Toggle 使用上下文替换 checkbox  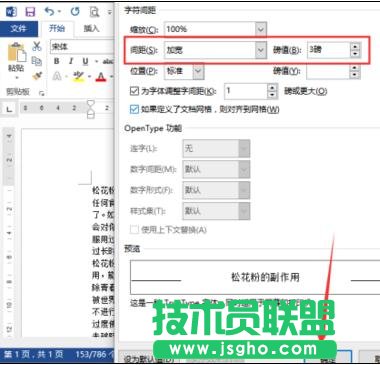coord(134,230)
